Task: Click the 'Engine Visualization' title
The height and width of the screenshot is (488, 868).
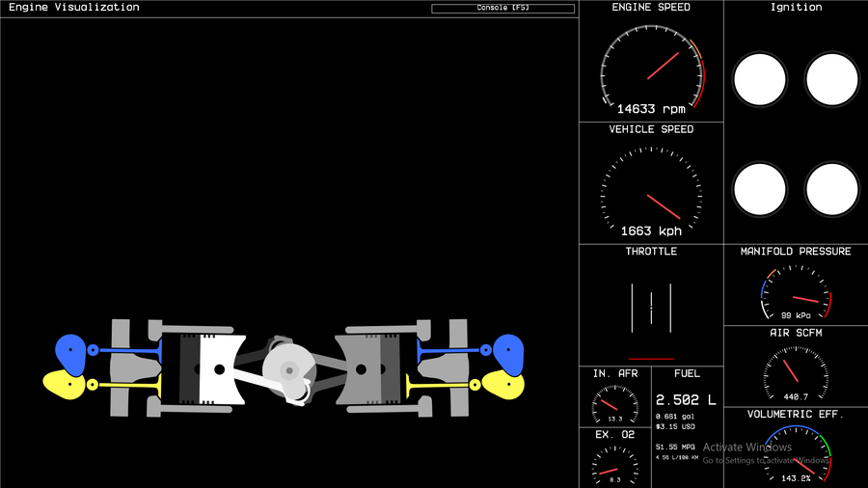Action: [x=74, y=7]
